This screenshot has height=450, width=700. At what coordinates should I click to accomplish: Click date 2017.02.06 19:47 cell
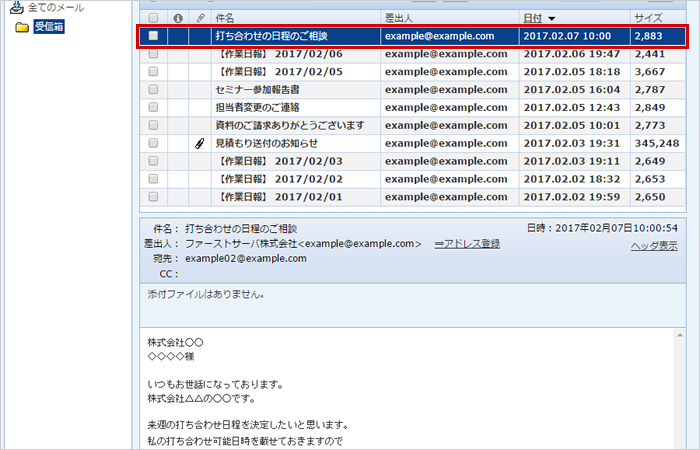click(572, 54)
